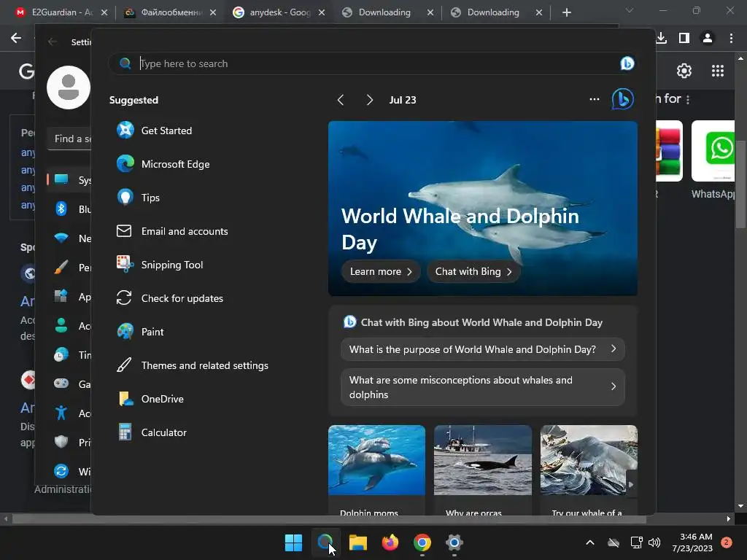This screenshot has height=560, width=747.
Task: Click Chat with Bing button
Action: tap(473, 271)
